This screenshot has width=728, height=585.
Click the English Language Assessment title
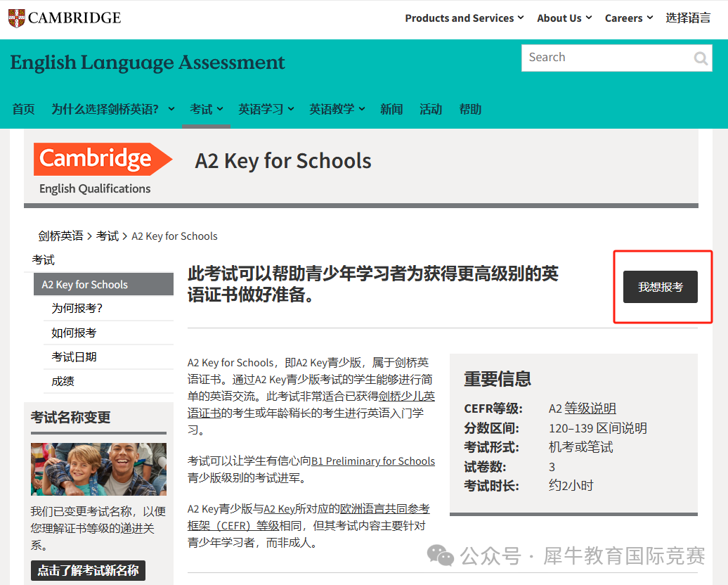[x=147, y=63]
